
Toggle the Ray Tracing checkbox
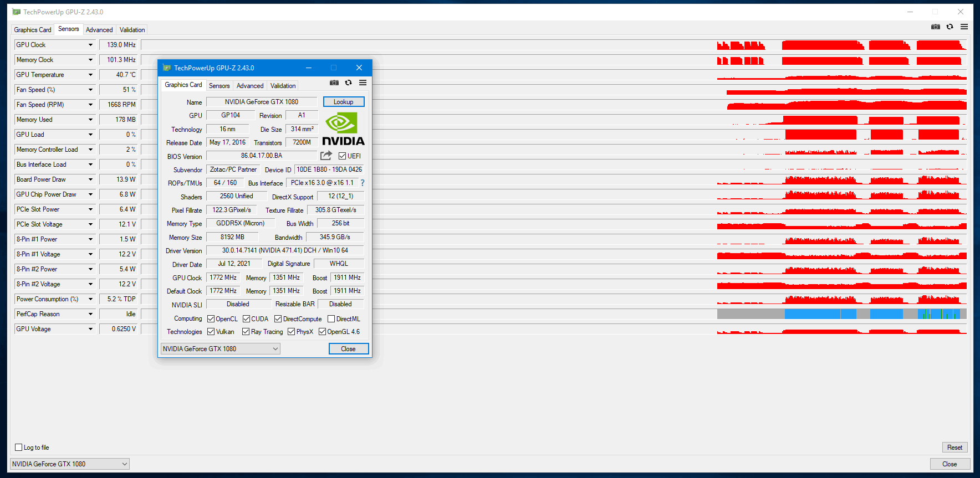[246, 332]
